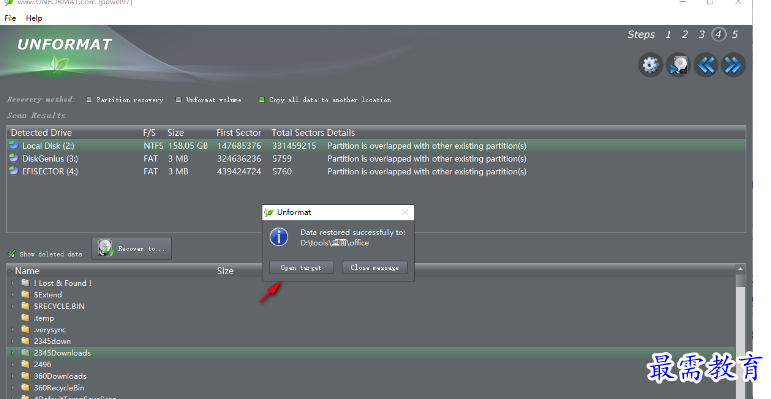
Task: Click the Open target button
Action: tap(301, 267)
